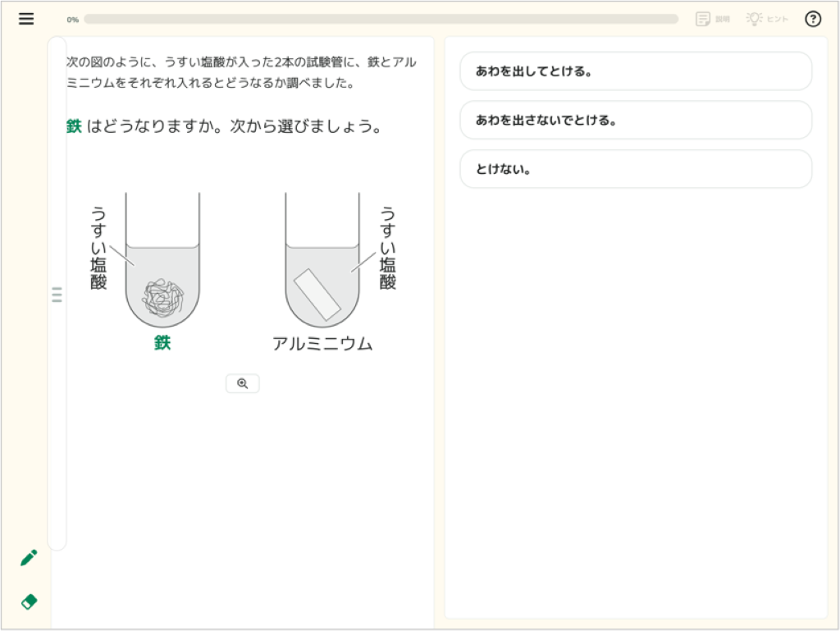Image resolution: width=840 pixels, height=631 pixels.
Task: Choose answer あわを出さないでとける。
Action: (636, 120)
